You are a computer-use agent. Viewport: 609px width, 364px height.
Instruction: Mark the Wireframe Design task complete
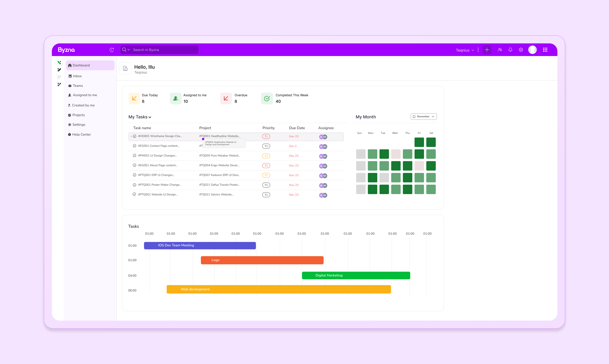135,136
